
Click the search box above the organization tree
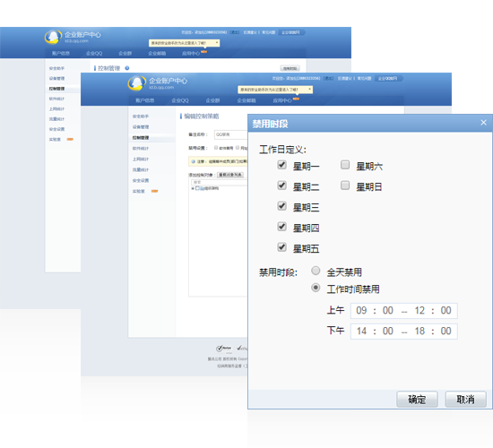(219, 183)
